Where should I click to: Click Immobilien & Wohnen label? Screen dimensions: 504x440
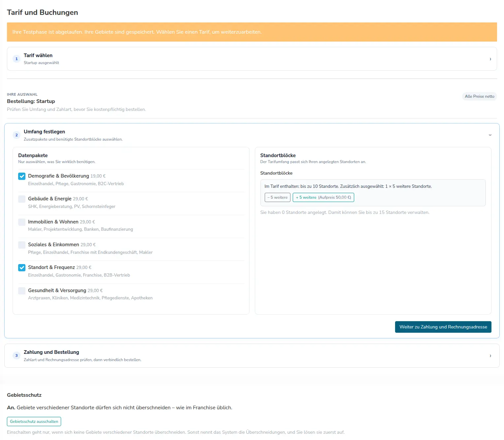click(x=53, y=222)
